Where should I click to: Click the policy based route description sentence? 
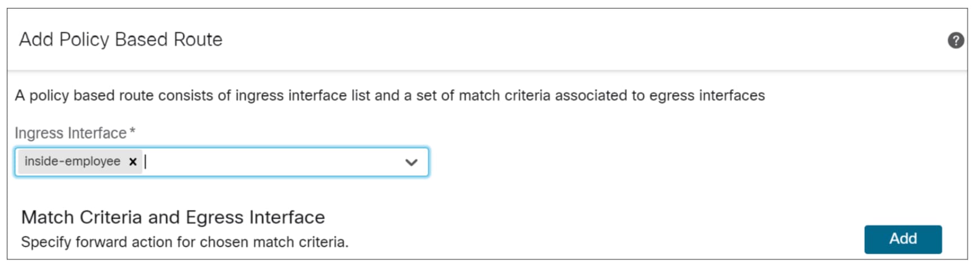pos(389,96)
